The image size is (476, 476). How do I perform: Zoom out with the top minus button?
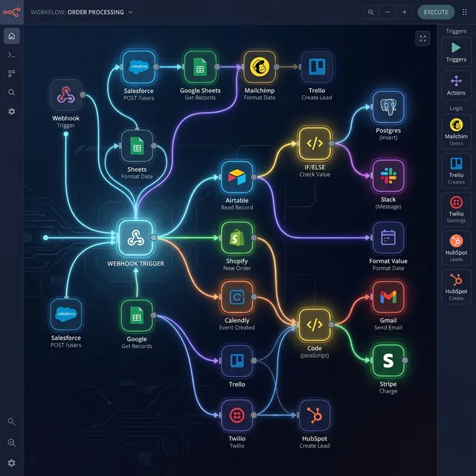point(387,12)
